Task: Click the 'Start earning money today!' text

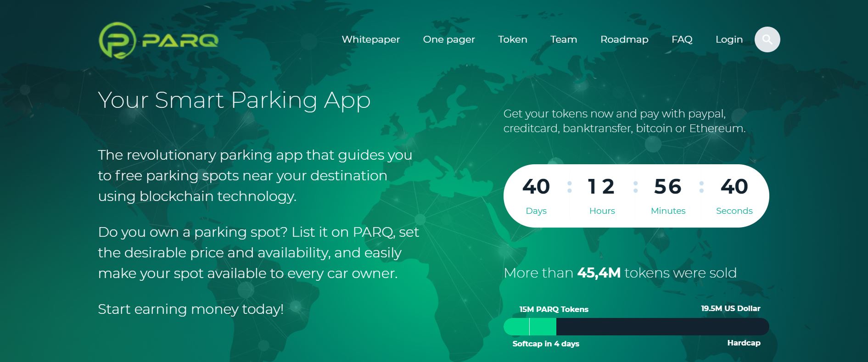Action: click(190, 309)
